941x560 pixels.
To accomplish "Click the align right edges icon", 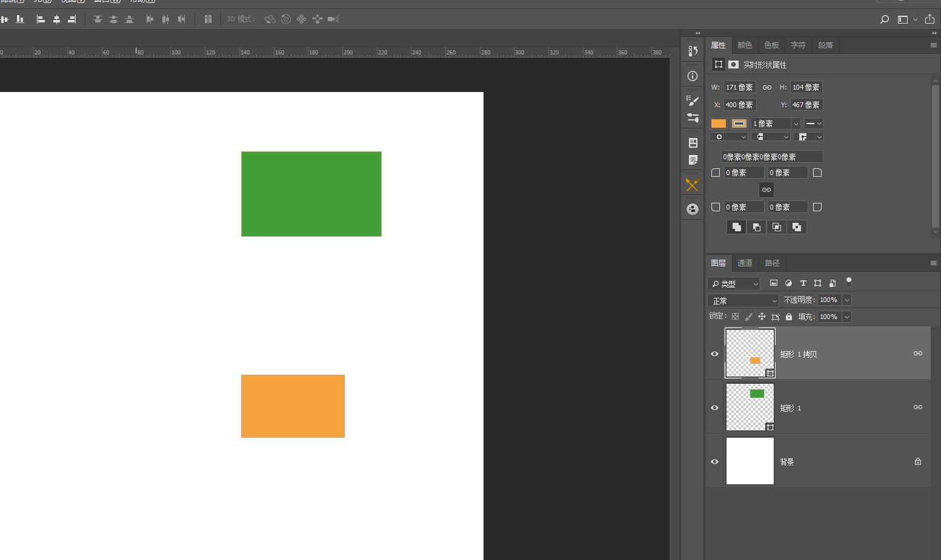I will click(72, 19).
